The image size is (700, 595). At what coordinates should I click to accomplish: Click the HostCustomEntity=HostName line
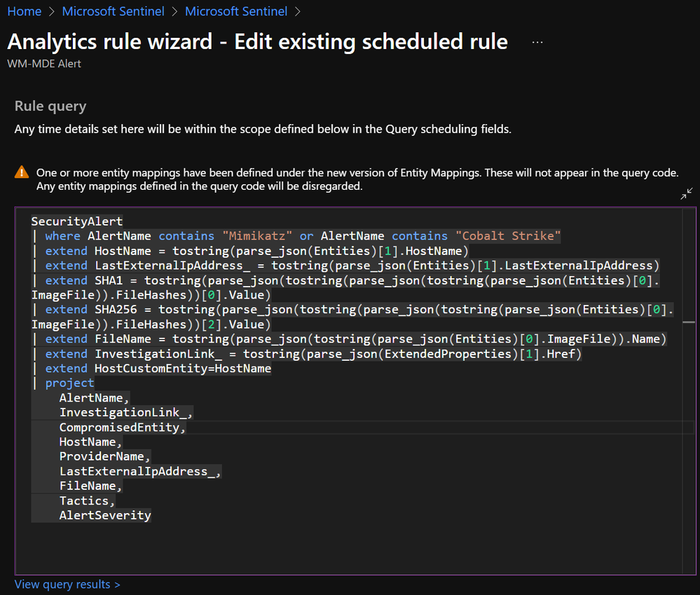pos(183,369)
